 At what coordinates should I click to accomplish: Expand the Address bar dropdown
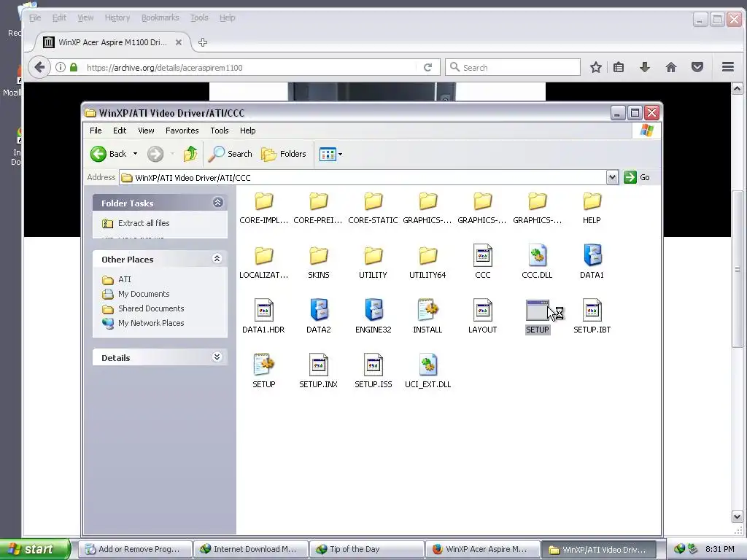click(x=612, y=178)
